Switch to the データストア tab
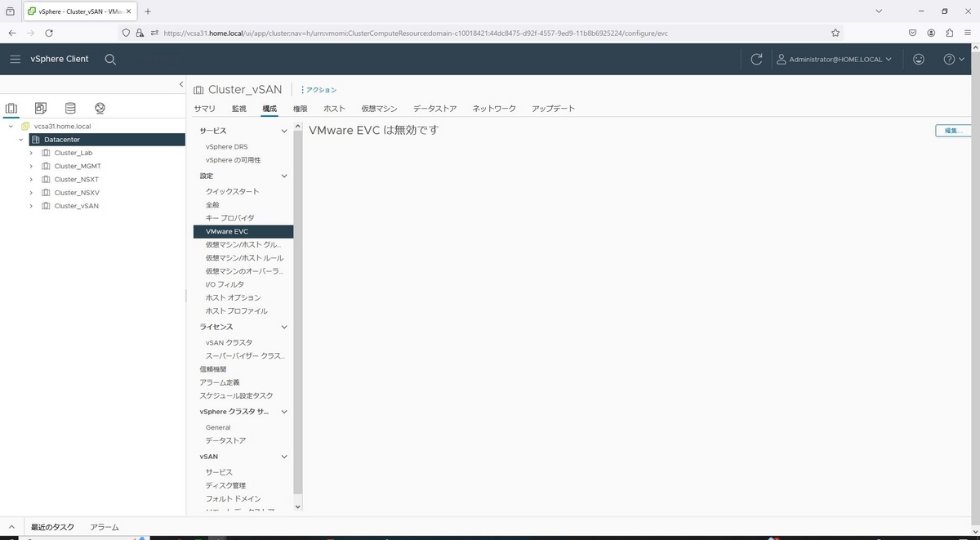This screenshot has height=540, width=980. (434, 109)
